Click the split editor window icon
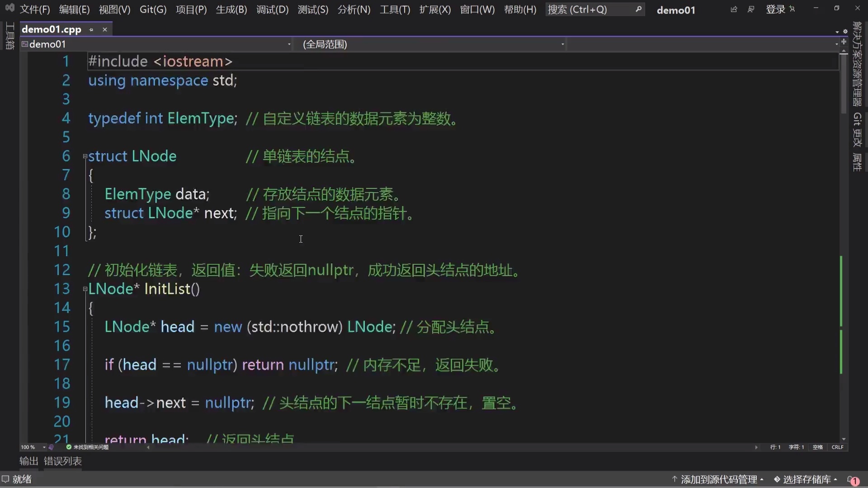 click(x=844, y=42)
